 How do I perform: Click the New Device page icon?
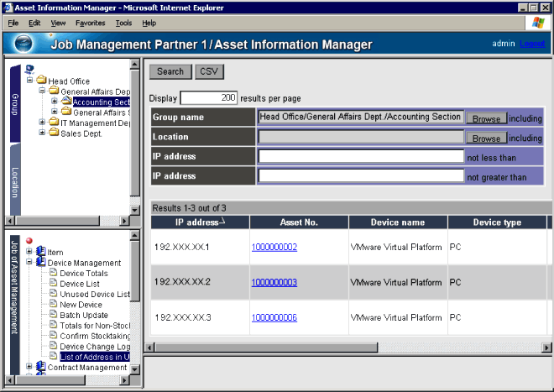point(53,305)
